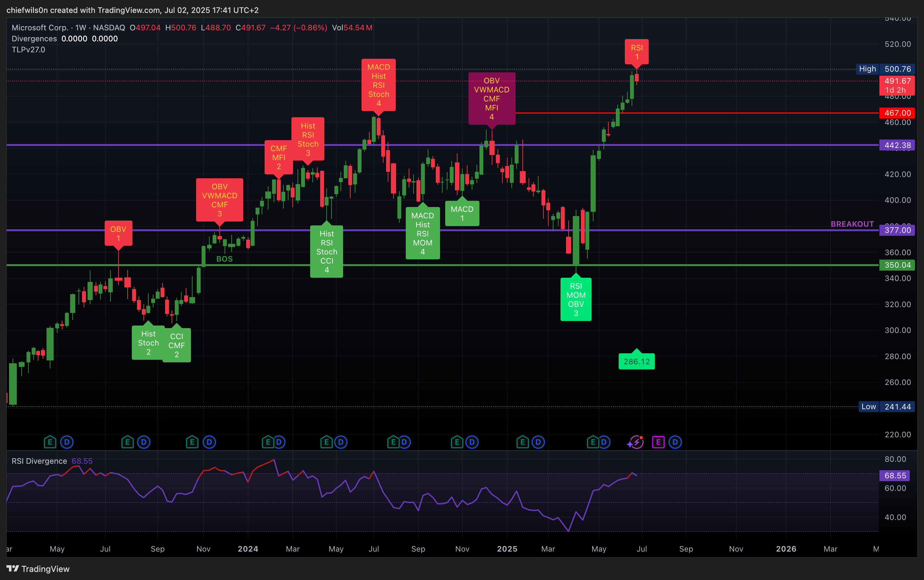Click the '2024' label on time axis
This screenshot has width=924, height=580.
point(248,549)
